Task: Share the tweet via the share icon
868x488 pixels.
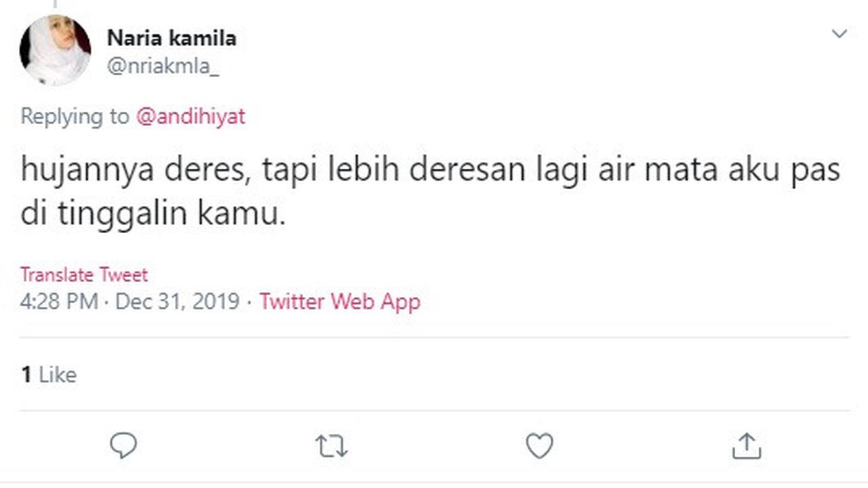Action: click(747, 446)
